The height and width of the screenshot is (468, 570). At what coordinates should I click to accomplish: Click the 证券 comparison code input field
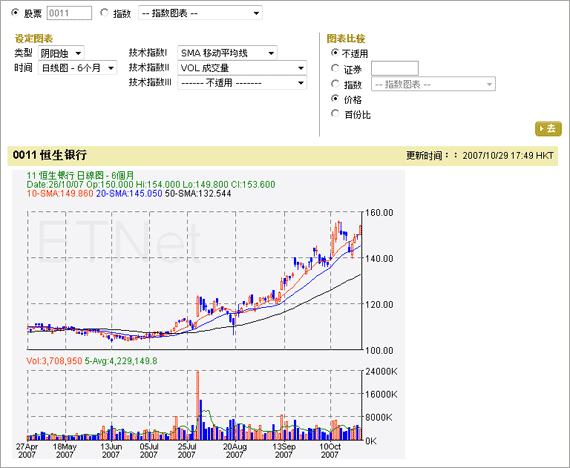point(395,68)
